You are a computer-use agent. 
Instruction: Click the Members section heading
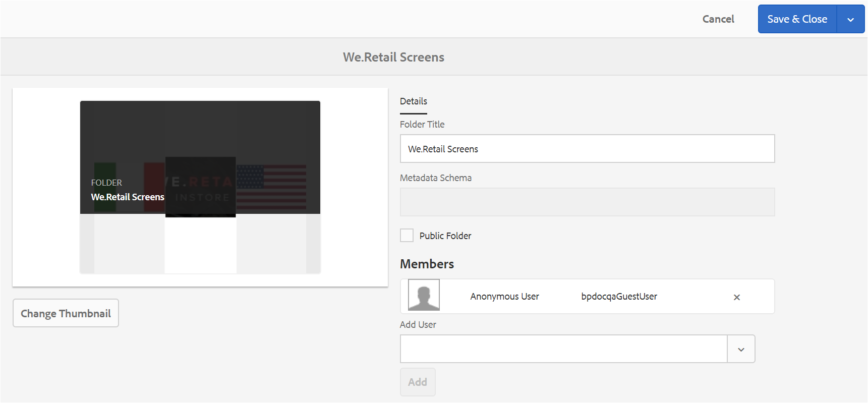point(427,264)
